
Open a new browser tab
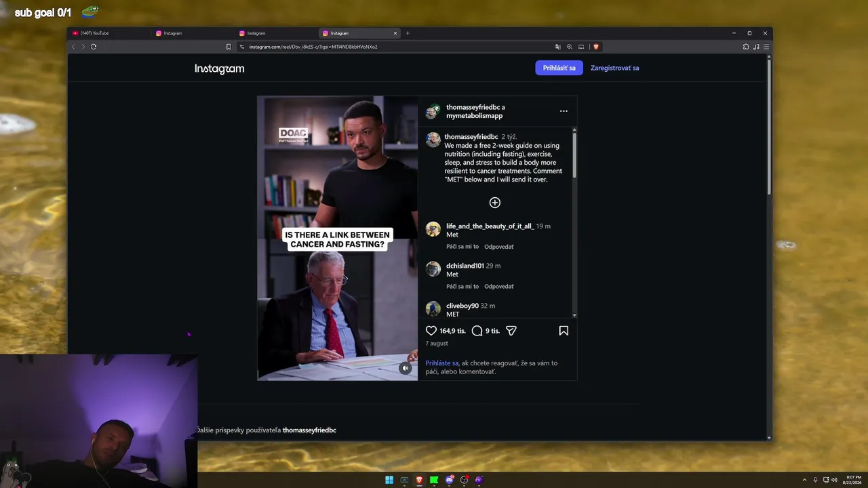(408, 33)
